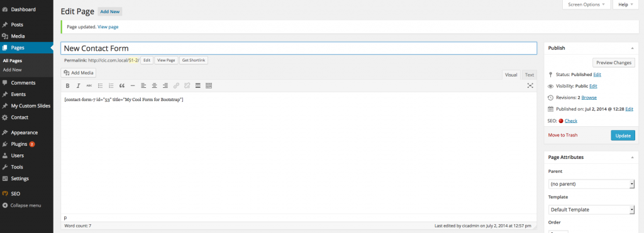This screenshot has height=233, width=644.
Task: Toggle bold formatting in editor toolbar
Action: tap(67, 86)
